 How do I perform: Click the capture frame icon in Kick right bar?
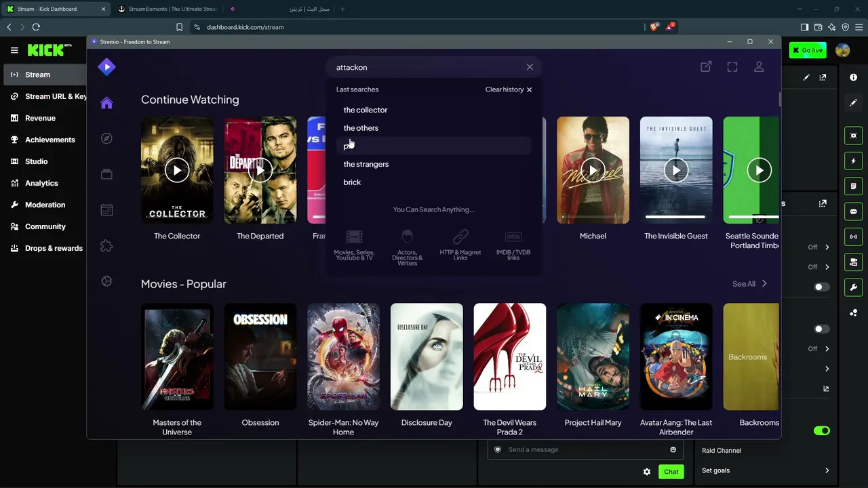click(853, 136)
